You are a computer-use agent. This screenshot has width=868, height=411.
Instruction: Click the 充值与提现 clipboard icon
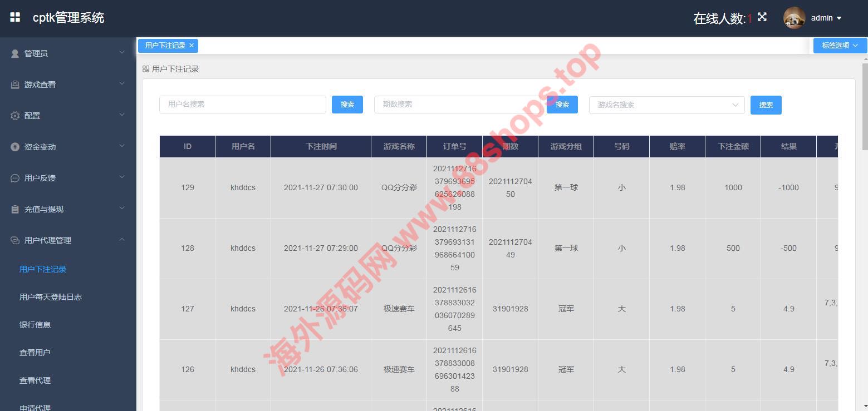pos(15,209)
